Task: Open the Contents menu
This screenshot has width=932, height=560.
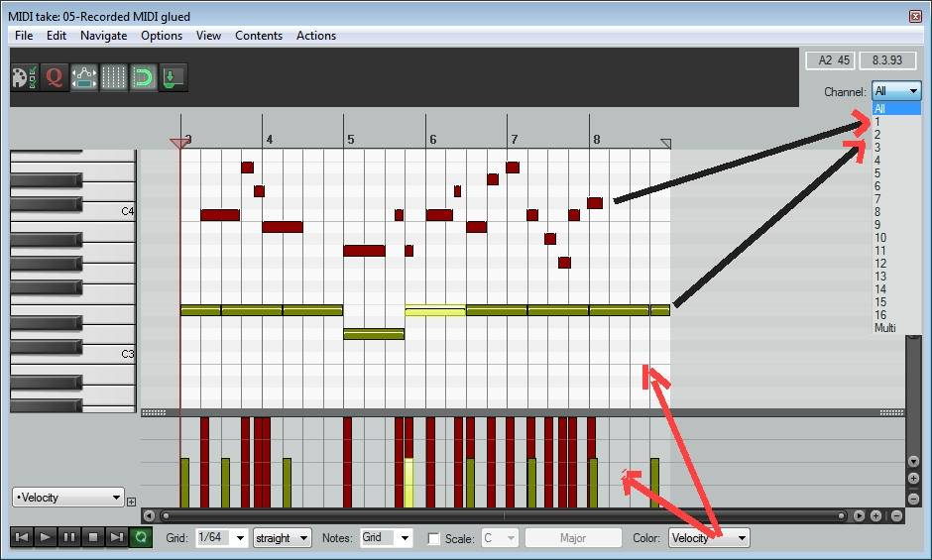Action: click(259, 36)
